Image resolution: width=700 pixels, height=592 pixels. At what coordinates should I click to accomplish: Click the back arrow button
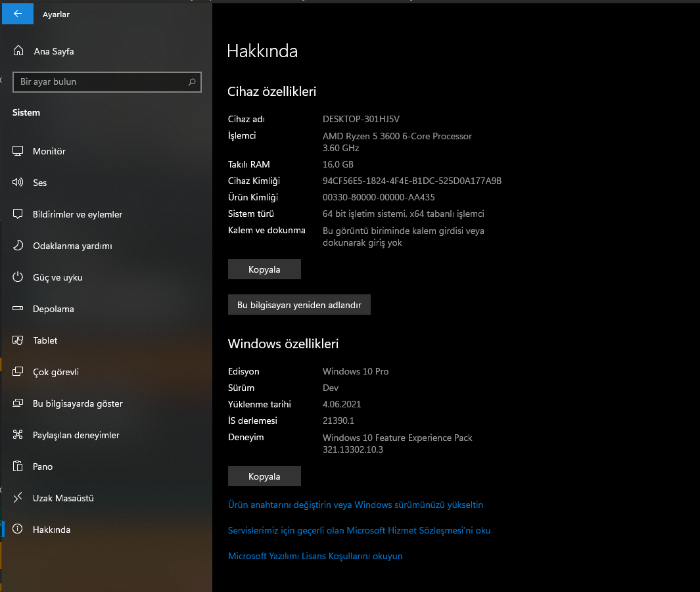[17, 14]
